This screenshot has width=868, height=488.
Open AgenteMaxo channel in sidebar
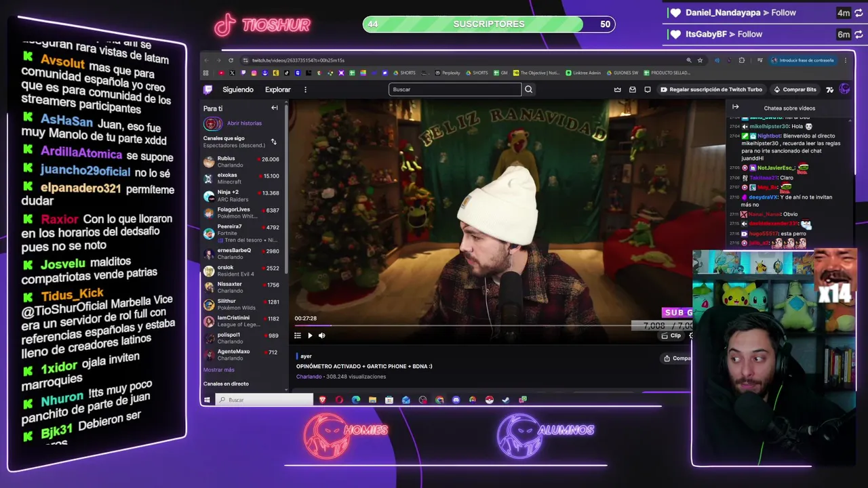[x=241, y=355]
